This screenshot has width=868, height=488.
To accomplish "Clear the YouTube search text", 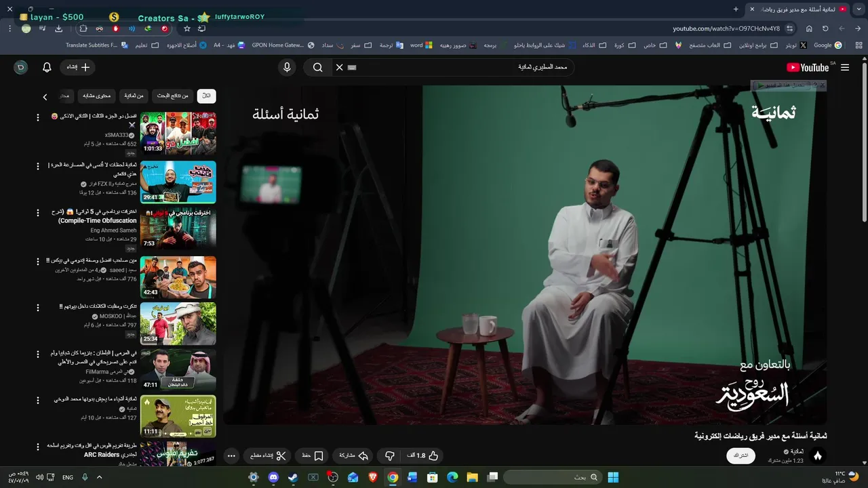I will pos(340,67).
